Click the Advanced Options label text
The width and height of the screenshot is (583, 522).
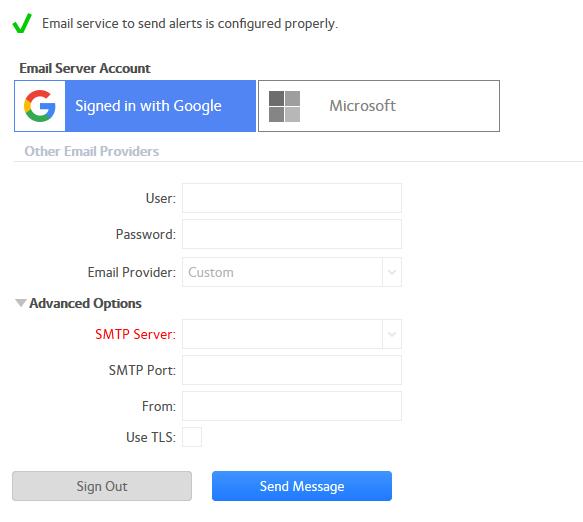(86, 303)
